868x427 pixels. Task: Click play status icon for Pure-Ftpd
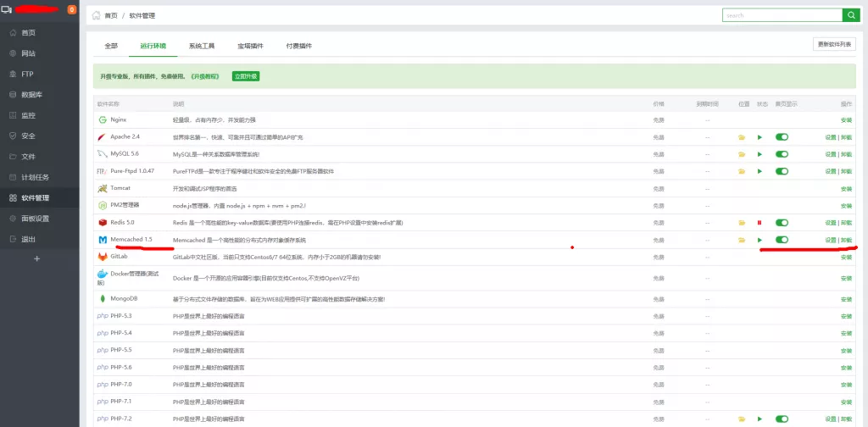760,171
